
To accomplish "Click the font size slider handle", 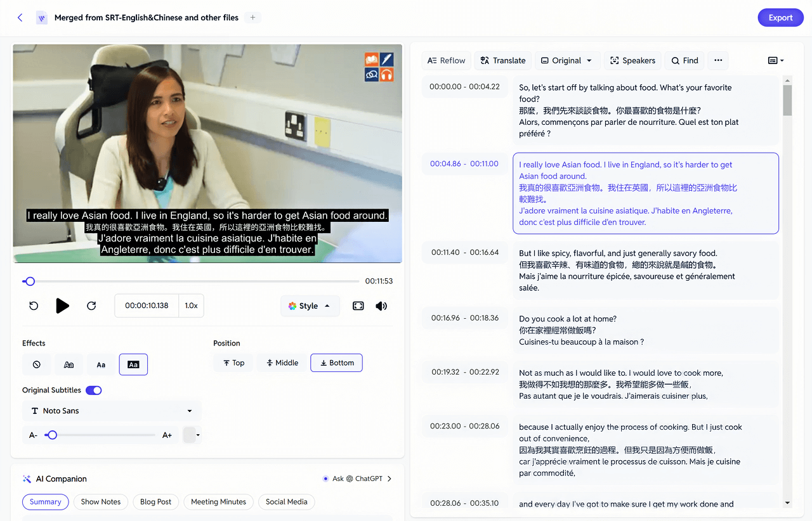I will click(53, 435).
